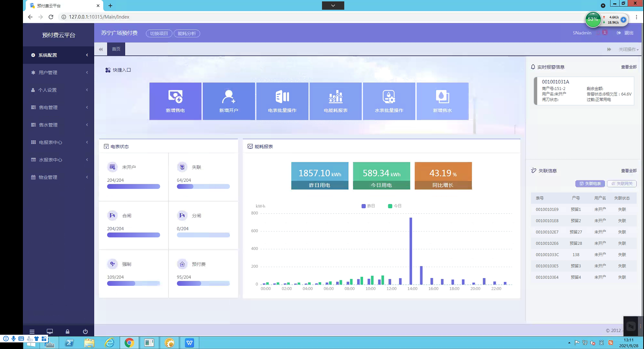Open the 电能耗报表 quick entry tile

336,101
